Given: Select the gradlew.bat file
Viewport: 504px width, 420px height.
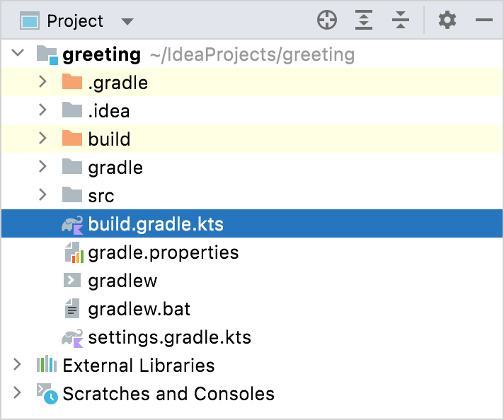Looking at the screenshot, I should coord(139,309).
